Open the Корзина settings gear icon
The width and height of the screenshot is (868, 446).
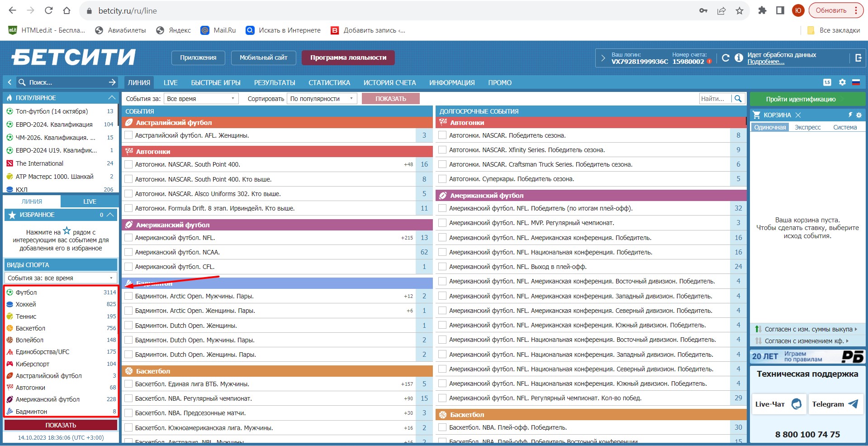tap(859, 115)
